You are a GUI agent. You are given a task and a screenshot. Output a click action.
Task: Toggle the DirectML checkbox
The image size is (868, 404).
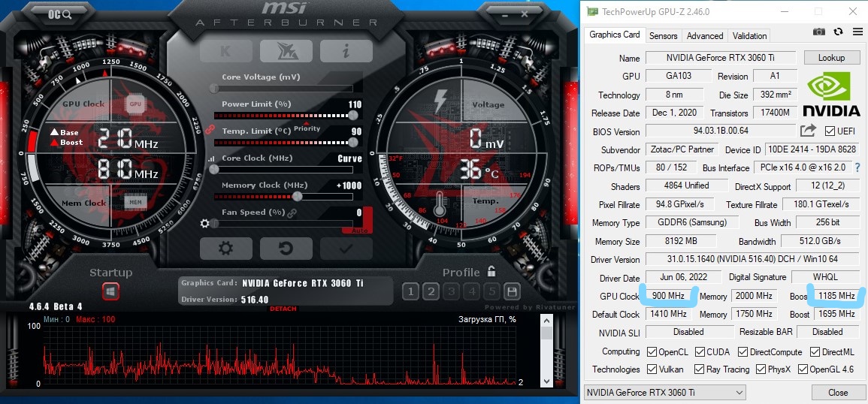point(815,351)
